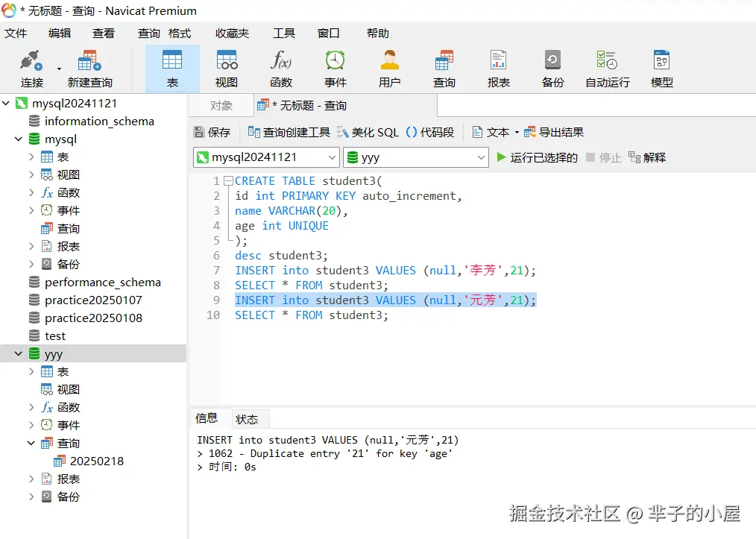Image resolution: width=756 pixels, height=539 pixels.
Task: Click the 时间: 0s message line
Action: point(227,467)
